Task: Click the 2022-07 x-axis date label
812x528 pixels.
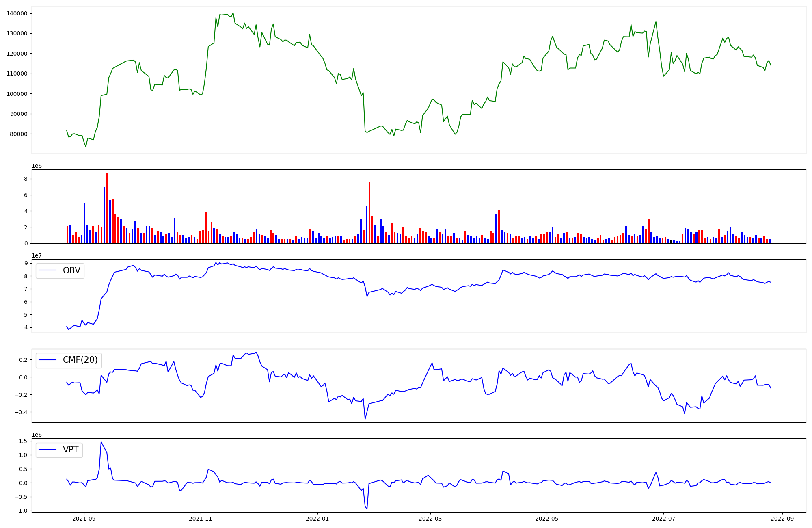Action: click(663, 519)
